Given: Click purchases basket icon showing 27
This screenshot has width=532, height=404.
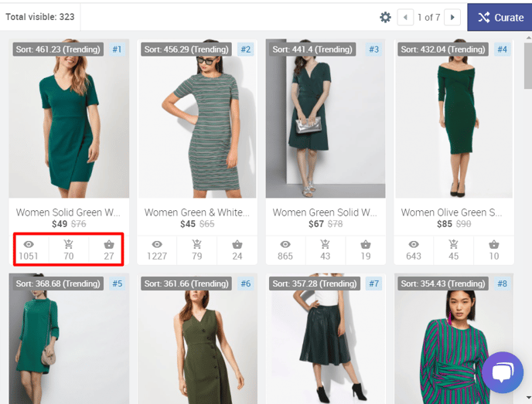Looking at the screenshot, I should point(108,244).
